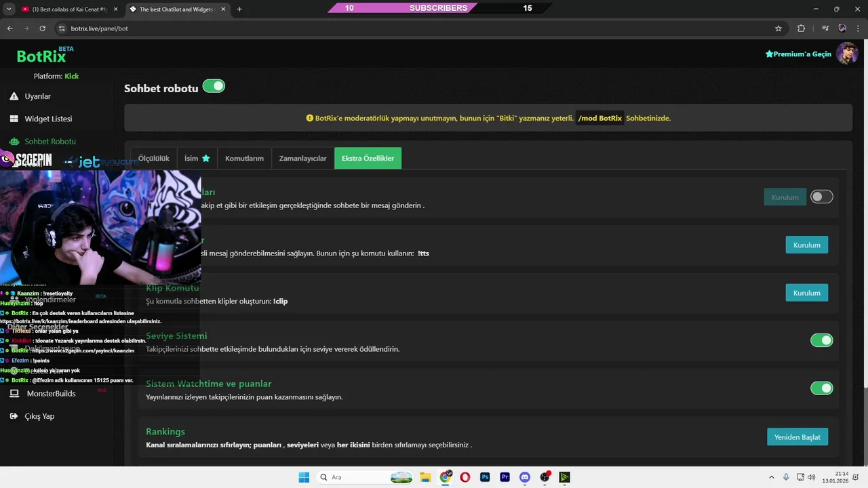This screenshot has width=868, height=488.
Task: Switch to the Ölçülülük tab
Action: pos(154,158)
